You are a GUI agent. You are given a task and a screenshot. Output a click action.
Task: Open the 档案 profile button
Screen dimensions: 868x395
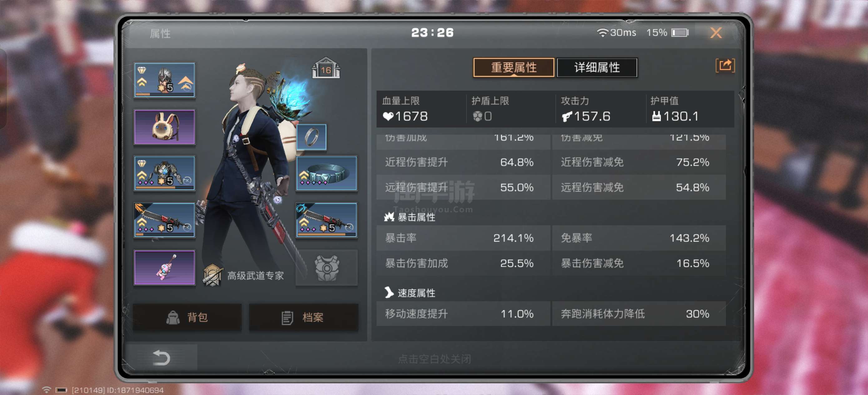click(x=303, y=317)
